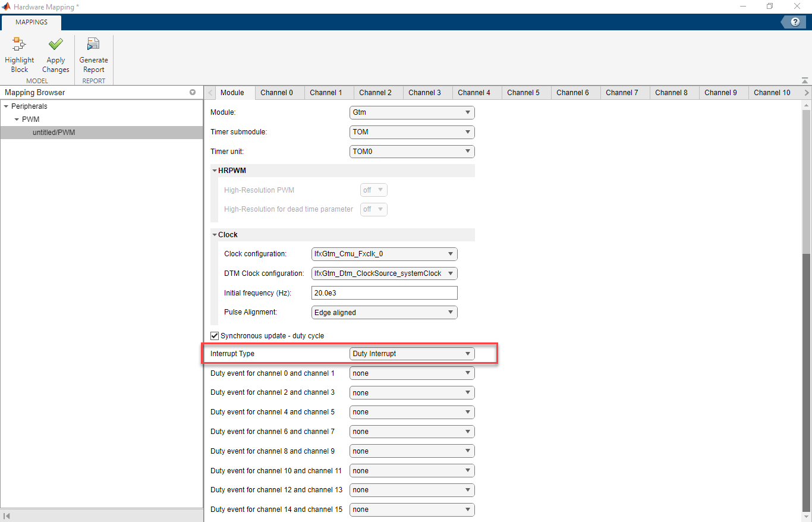
Task: Toggle Synchronous update - duty cycle checkbox
Action: tap(215, 336)
